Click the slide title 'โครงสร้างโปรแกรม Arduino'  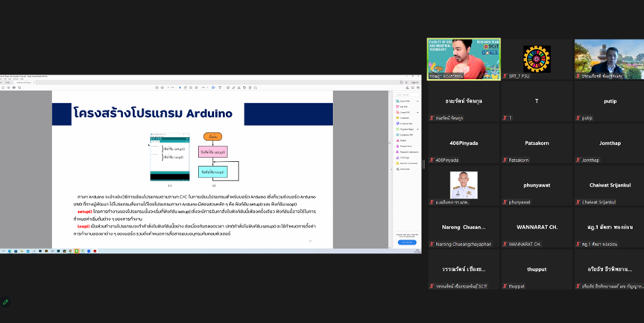point(153,113)
